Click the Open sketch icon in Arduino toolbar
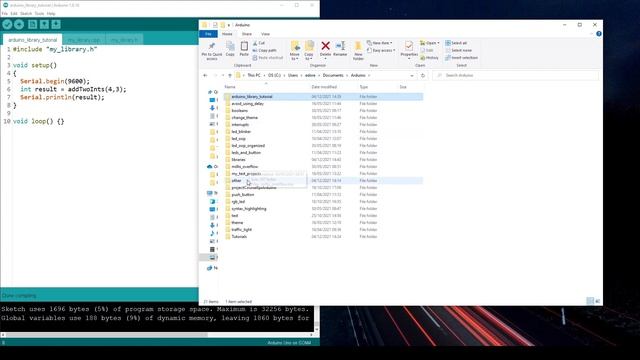 44,24
